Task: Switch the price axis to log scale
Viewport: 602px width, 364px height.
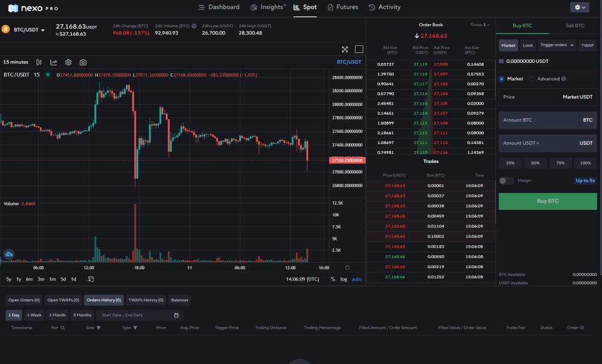Action: point(343,279)
